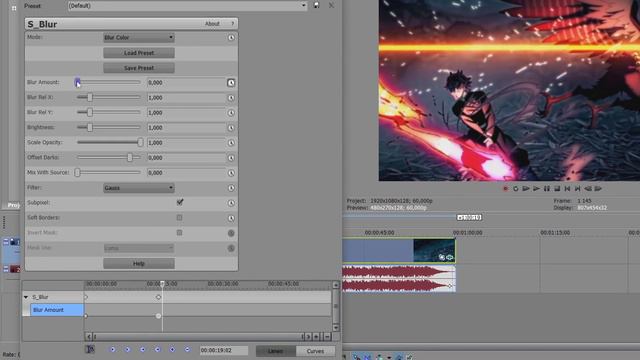Jump to last keyframe button

click(157, 349)
